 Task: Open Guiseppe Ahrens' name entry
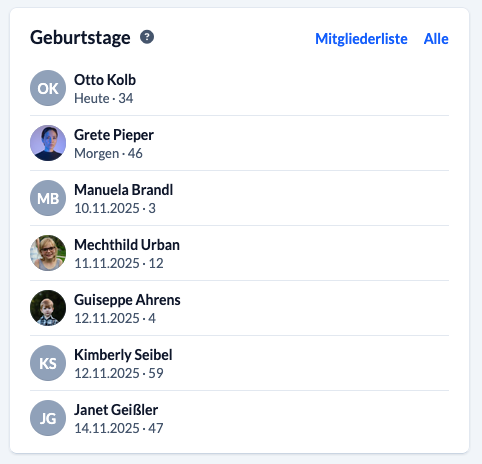point(127,300)
